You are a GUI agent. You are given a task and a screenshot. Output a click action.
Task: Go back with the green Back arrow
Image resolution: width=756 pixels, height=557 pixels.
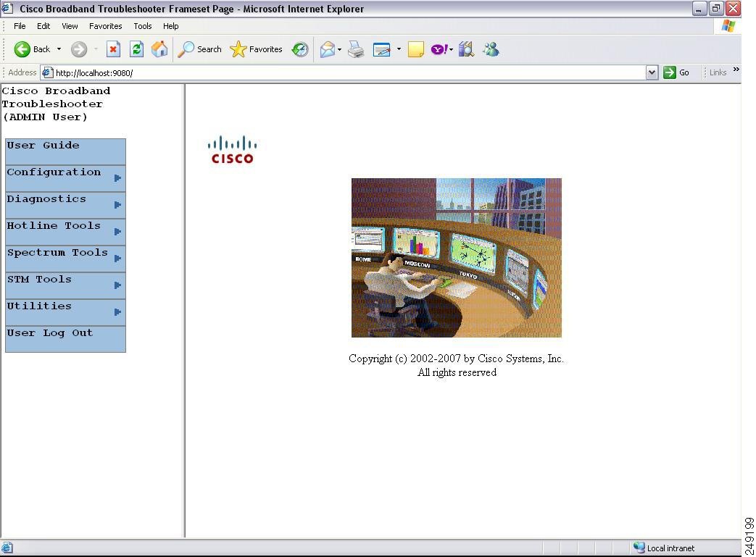[32, 49]
